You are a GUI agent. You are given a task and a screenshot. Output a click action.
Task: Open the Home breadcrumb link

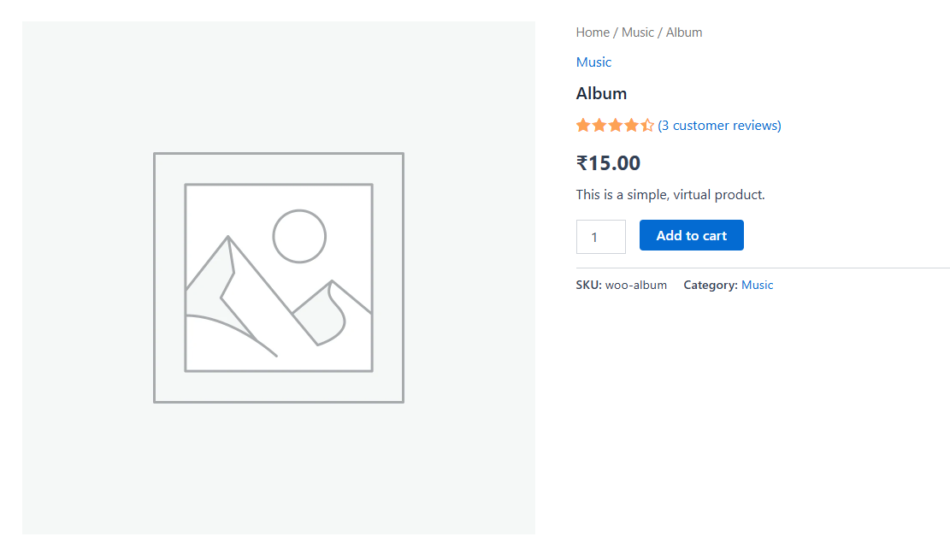pos(593,32)
